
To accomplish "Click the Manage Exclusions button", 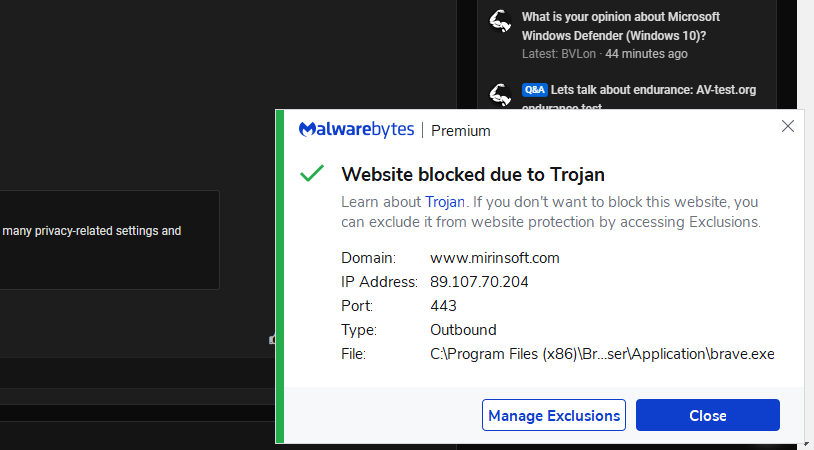I will pyautogui.click(x=554, y=415).
